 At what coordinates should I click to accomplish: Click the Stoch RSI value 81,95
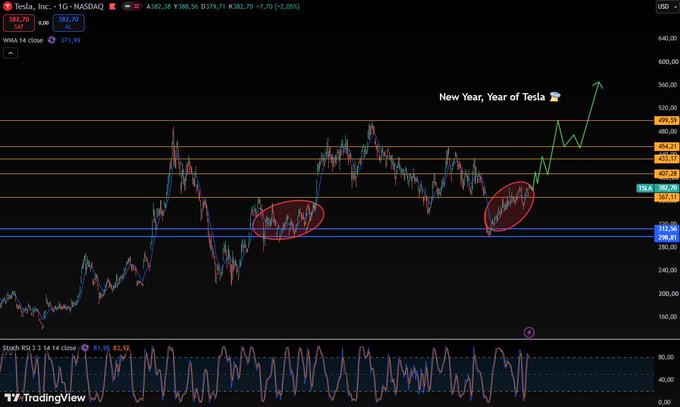(101, 348)
